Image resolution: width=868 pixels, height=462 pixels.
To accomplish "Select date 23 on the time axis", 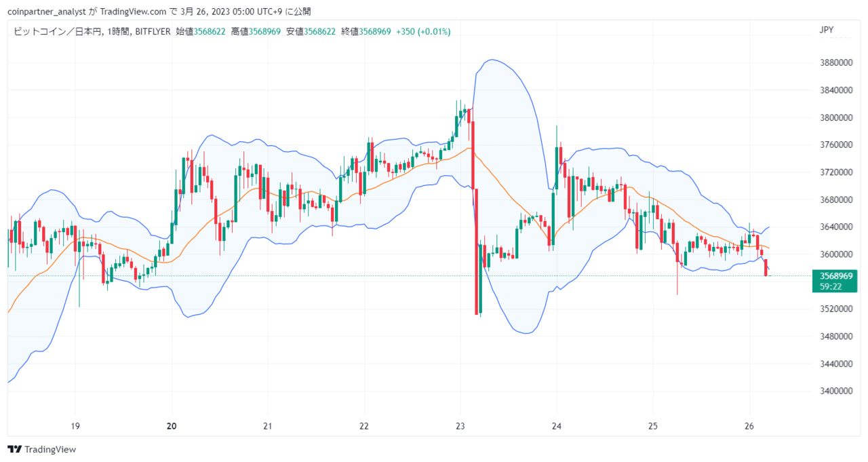I will [460, 426].
